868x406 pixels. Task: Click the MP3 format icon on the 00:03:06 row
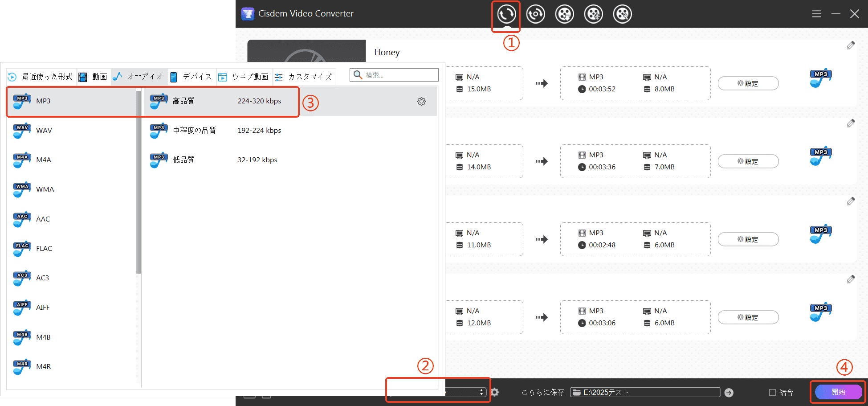click(821, 313)
